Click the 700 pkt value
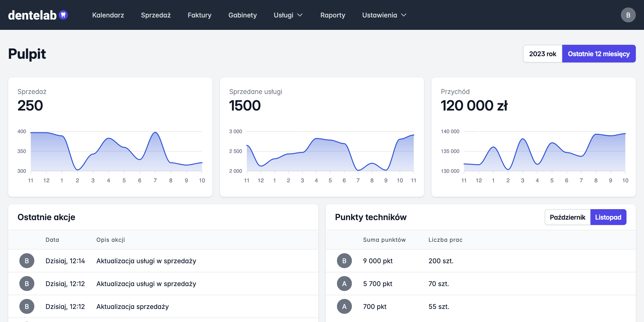 coord(375,307)
